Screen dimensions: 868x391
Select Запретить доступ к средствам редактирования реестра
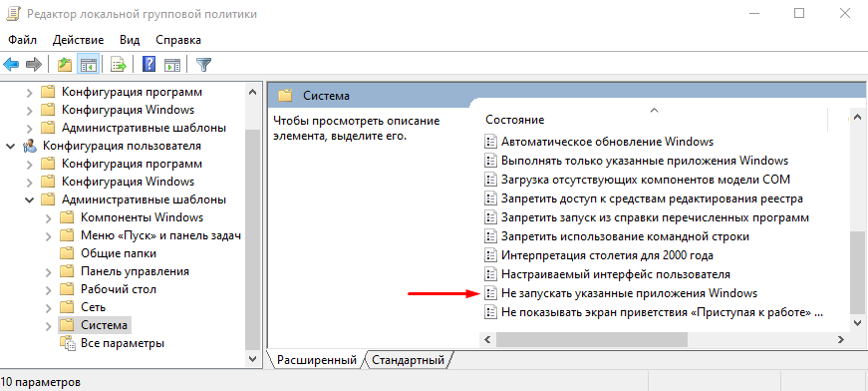click(x=652, y=198)
